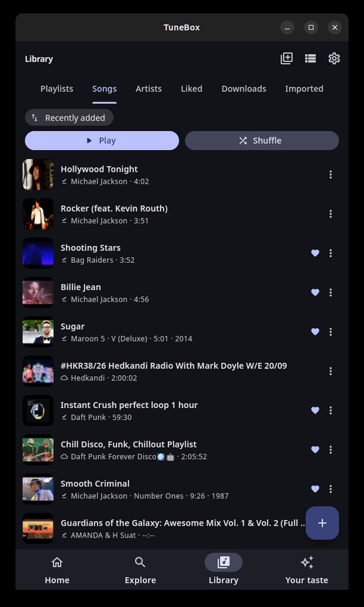Open the Recently added sort selector
The height and width of the screenshot is (607, 364).
tap(69, 118)
